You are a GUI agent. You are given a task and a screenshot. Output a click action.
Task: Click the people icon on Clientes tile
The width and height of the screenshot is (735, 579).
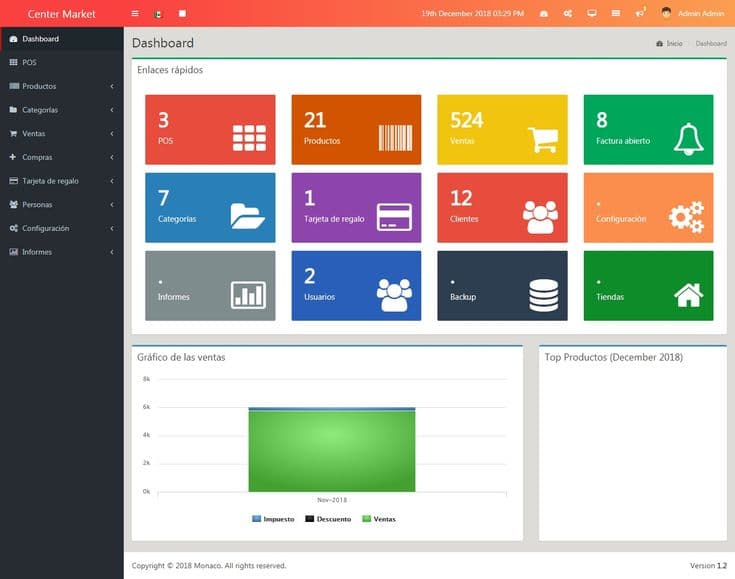[540, 217]
